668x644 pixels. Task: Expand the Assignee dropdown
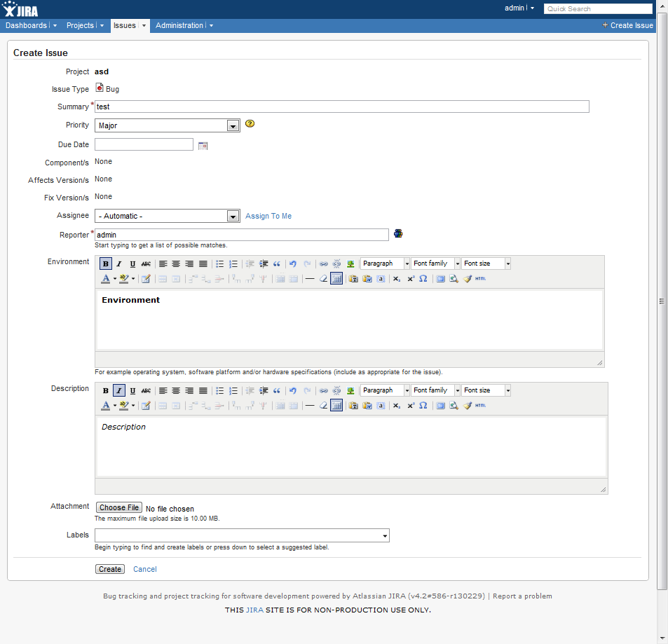coord(233,217)
